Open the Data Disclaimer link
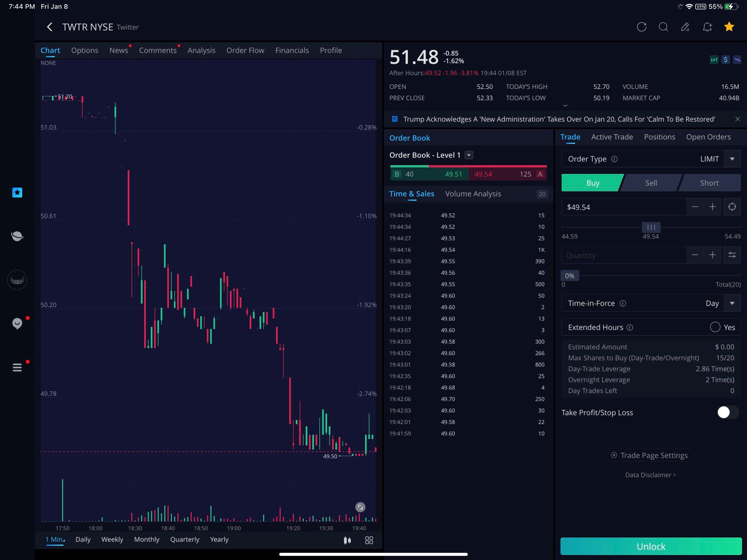The width and height of the screenshot is (747, 560). point(650,475)
